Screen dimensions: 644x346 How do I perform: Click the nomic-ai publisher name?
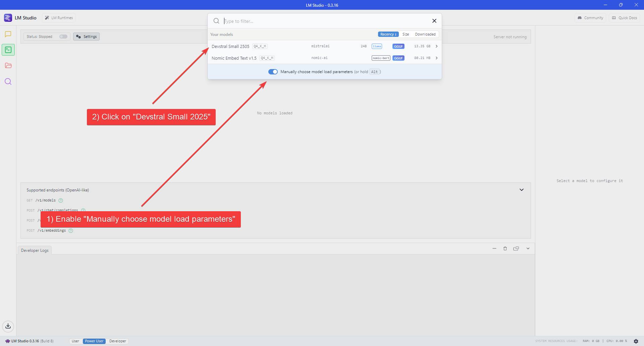click(x=319, y=58)
